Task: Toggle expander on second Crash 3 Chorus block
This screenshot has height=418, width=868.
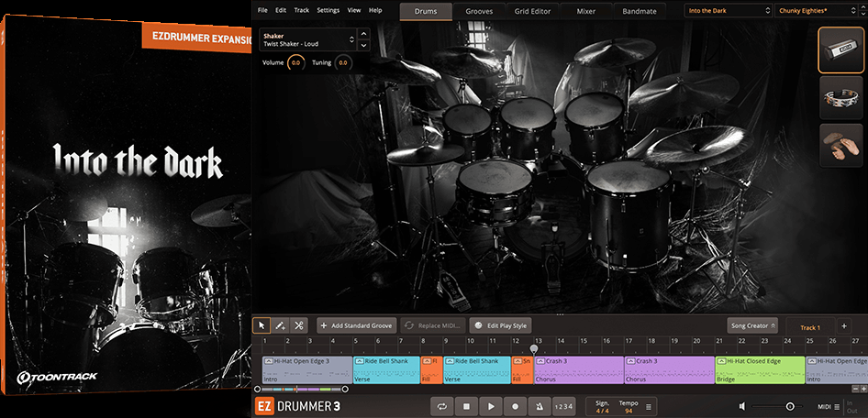Action: [x=630, y=361]
